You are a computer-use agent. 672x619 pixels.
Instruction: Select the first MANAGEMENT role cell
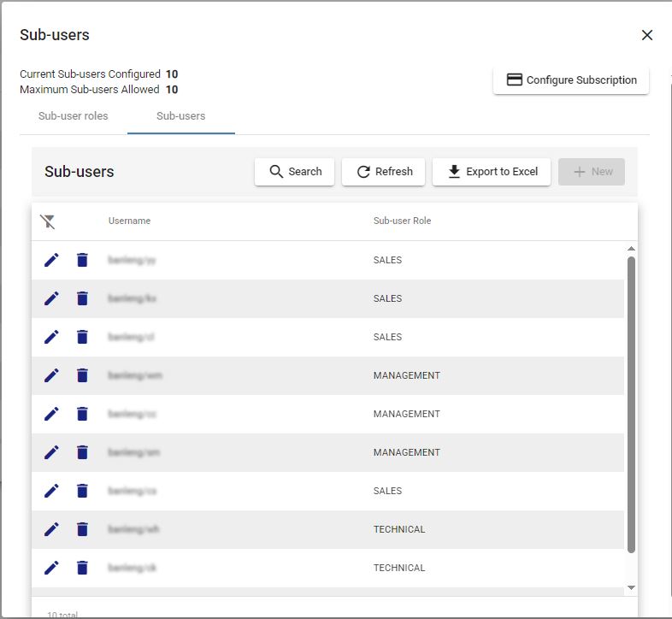(x=406, y=375)
